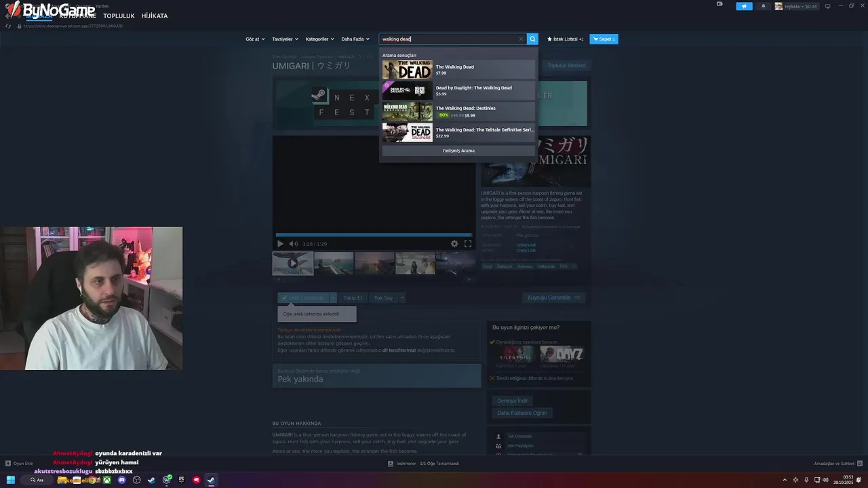Select Dead by Daylight: The Walking Dead result
Image resolution: width=868 pixels, height=488 pixels.
click(x=458, y=91)
